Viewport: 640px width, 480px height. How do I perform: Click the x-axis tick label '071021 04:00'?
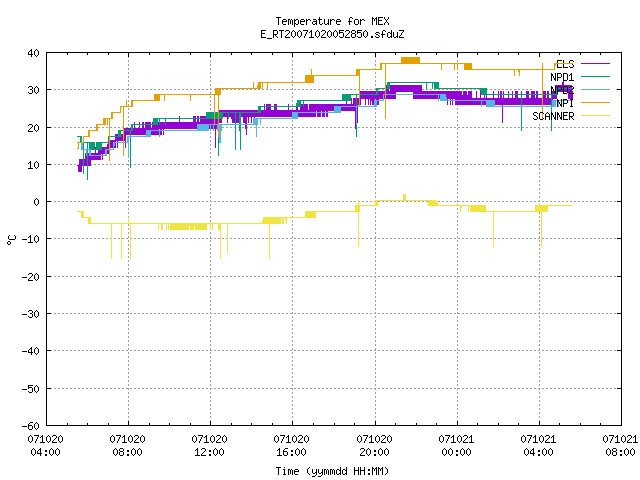538,446
